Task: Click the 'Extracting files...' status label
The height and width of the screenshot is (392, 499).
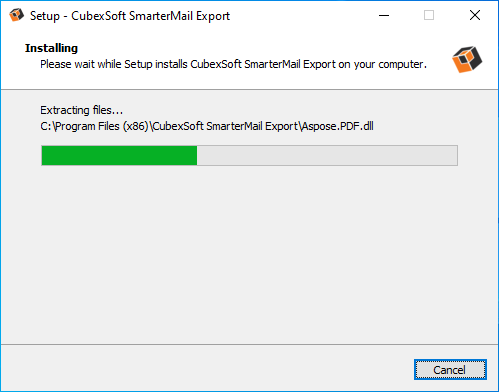Action: pos(81,110)
